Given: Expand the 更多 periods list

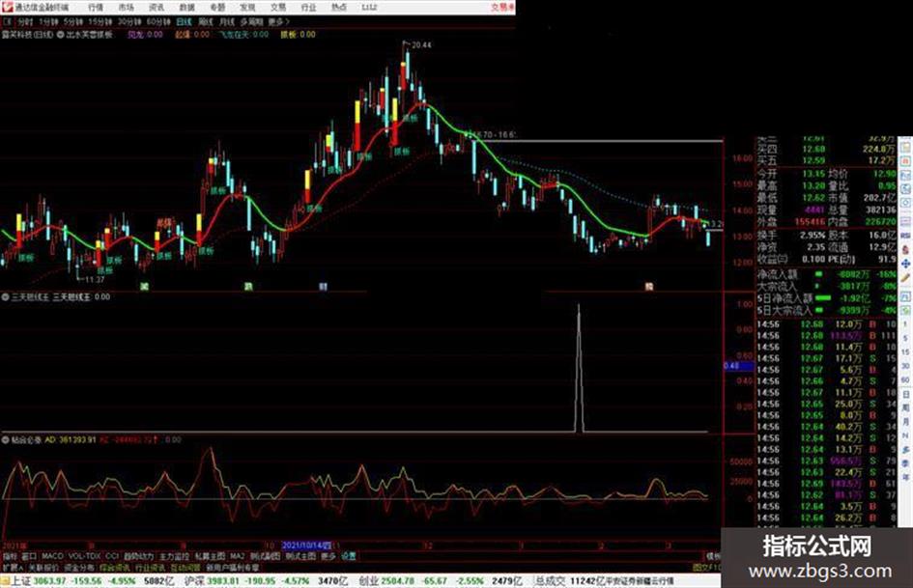Looking at the screenshot, I should pos(278,22).
